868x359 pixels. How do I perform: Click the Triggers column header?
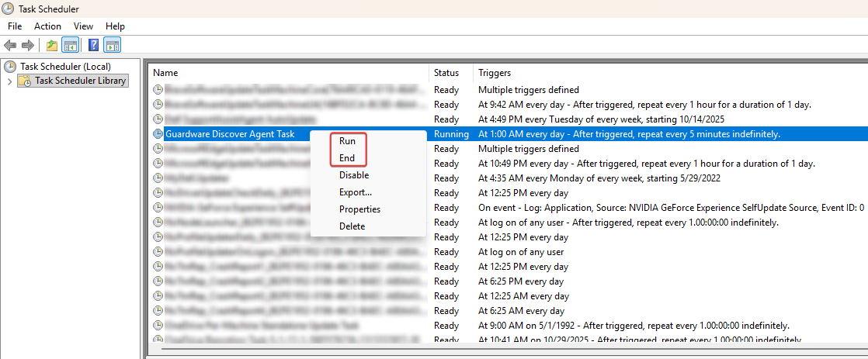(x=495, y=73)
